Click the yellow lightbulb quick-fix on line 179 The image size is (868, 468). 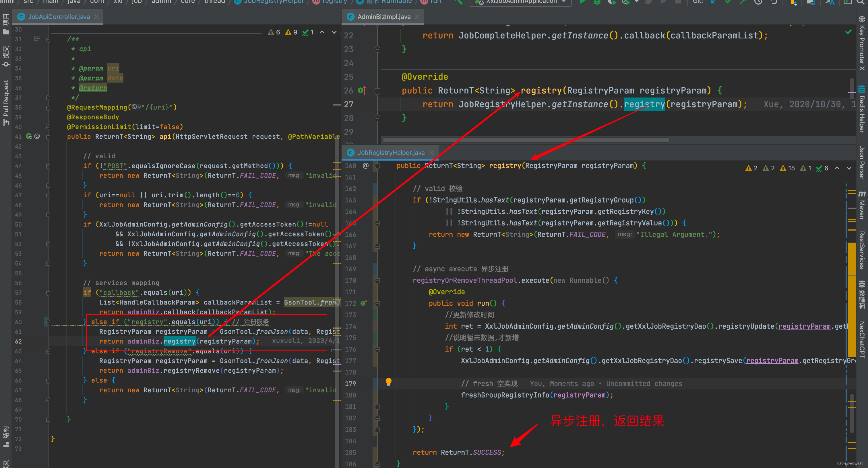[389, 382]
